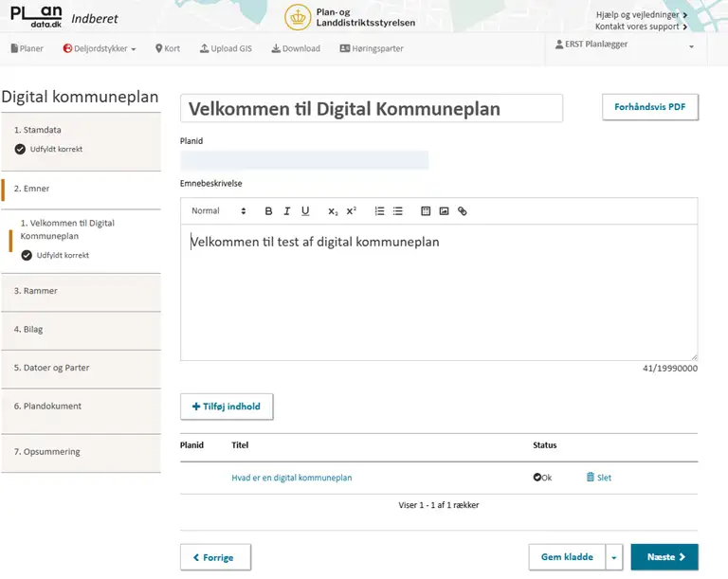This screenshot has width=728, height=579.
Task: Open 'Hvad er en digital kommuneplan' link
Action: 292,478
